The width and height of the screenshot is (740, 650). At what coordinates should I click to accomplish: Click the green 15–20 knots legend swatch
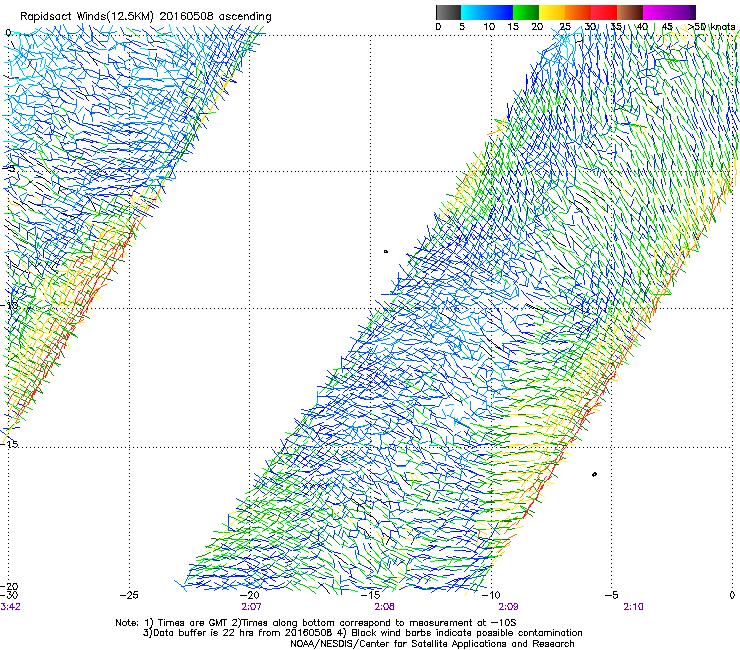coord(526,12)
